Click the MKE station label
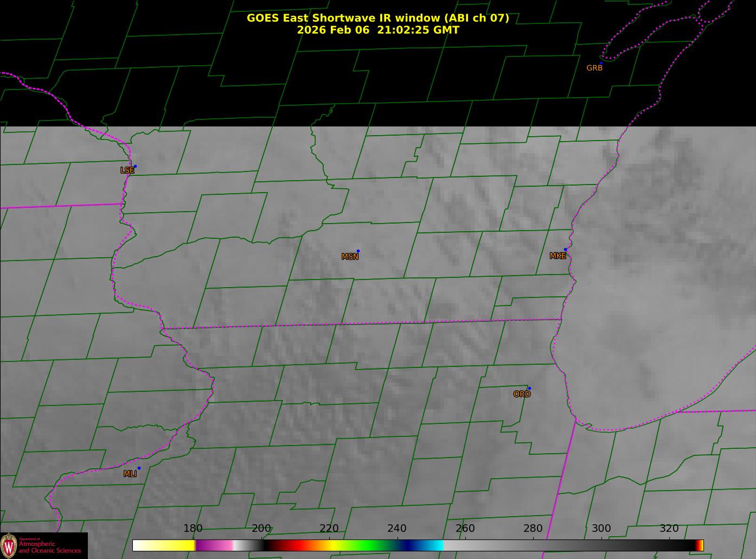Viewport: 756px width, 559px height. [558, 256]
